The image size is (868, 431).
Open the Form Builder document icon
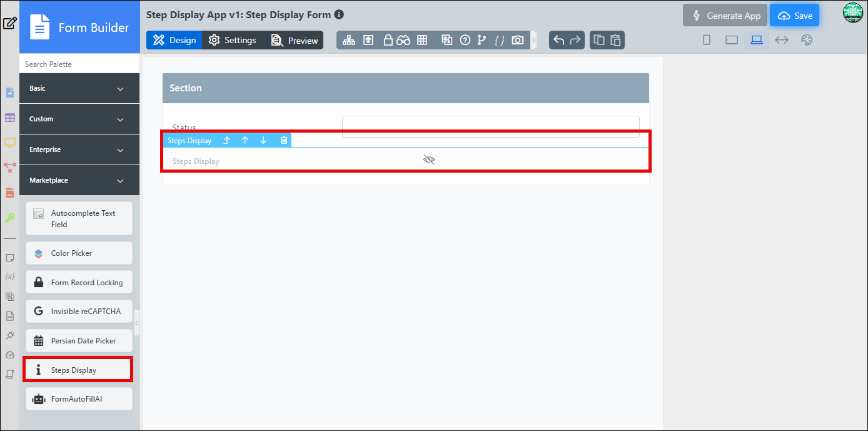pos(40,28)
